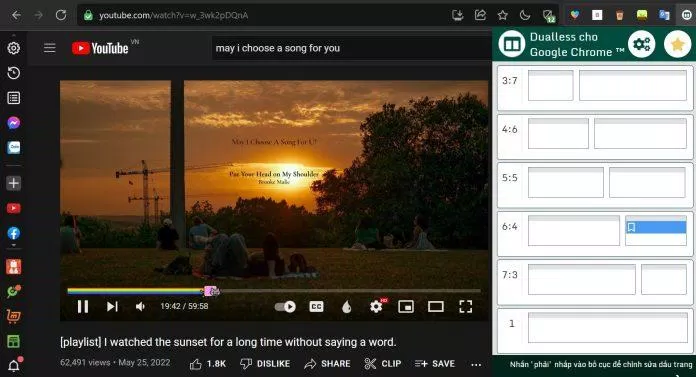Image resolution: width=696 pixels, height=377 pixels.
Task: Mute the video volume
Action: pos(140,306)
